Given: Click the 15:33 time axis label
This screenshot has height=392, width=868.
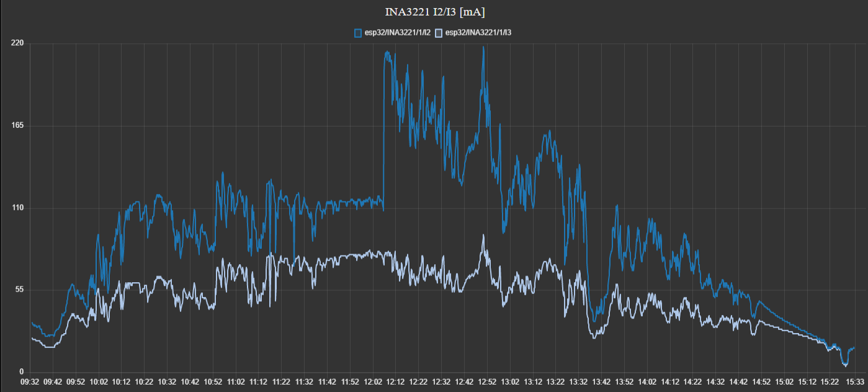Looking at the screenshot, I should [856, 383].
